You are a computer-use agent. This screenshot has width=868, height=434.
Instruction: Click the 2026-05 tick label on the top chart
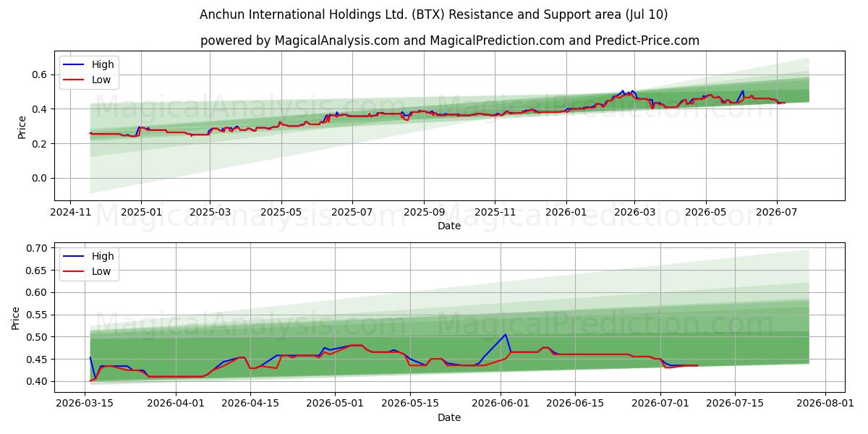[x=706, y=212]
